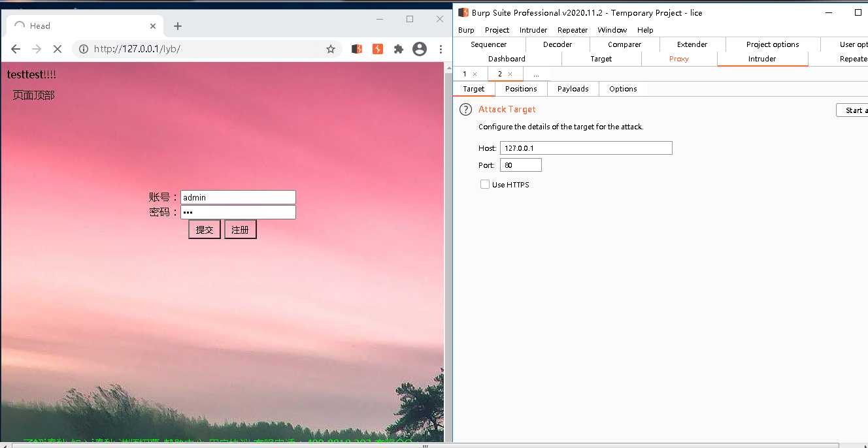Click the 页面顶部 text
This screenshot has height=448, width=868.
(34, 95)
